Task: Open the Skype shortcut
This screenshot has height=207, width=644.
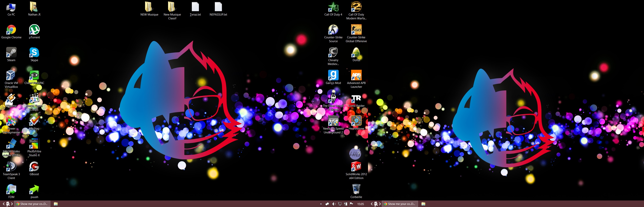Action: 34,54
